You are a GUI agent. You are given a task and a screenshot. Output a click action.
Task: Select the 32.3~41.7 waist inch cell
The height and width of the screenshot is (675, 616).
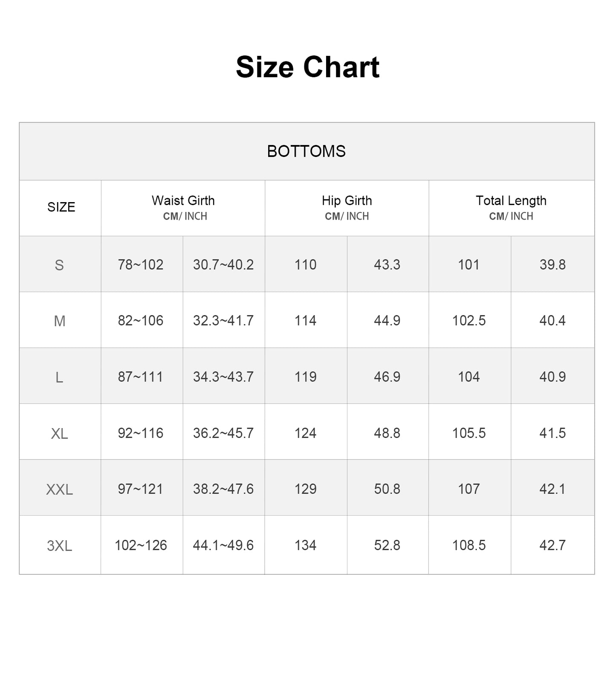coord(223,321)
